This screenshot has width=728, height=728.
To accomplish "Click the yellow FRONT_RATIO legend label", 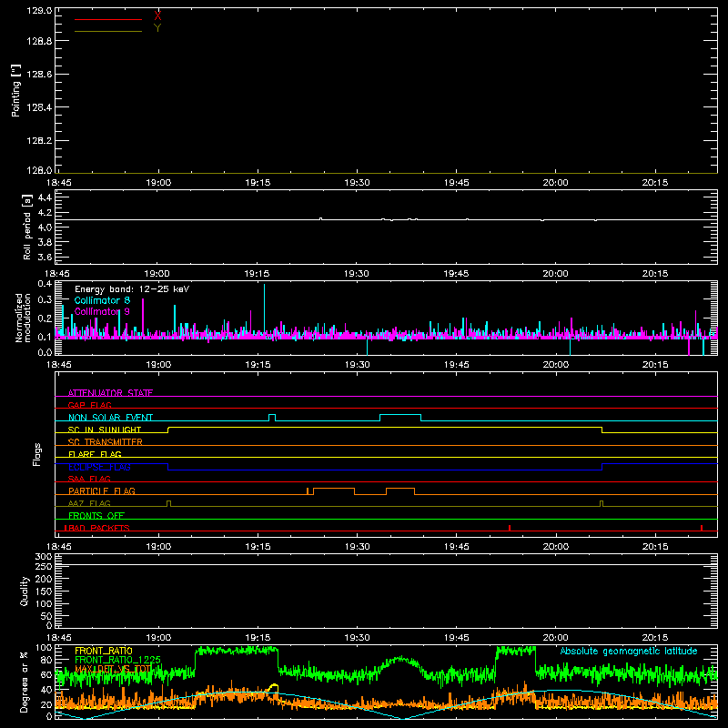I will (x=104, y=651).
